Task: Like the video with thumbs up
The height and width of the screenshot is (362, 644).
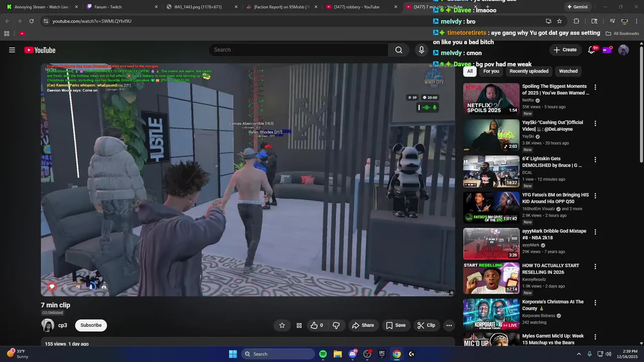Action: tap(317, 325)
